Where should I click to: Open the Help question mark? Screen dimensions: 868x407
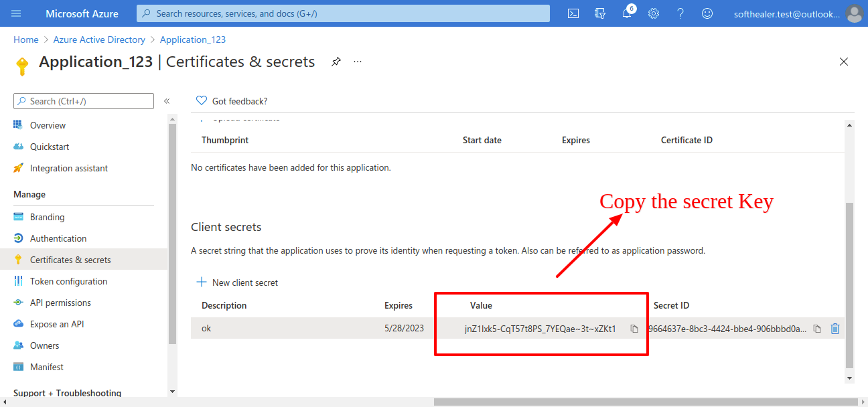click(680, 13)
